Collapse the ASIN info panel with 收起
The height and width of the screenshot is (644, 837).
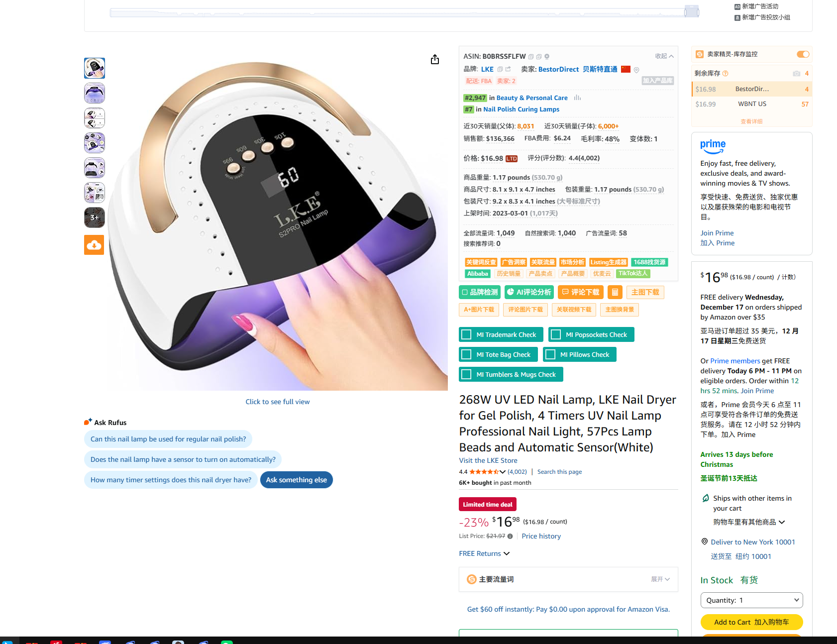664,56
